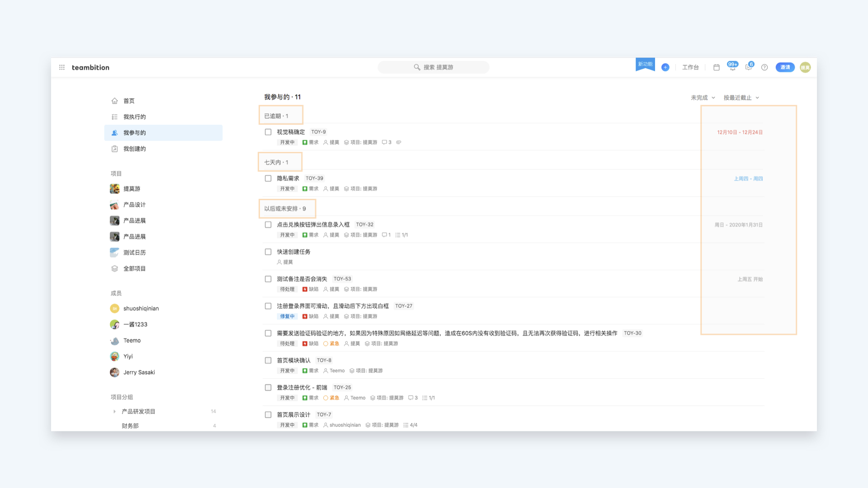Open 待处理 status on 测试备注是否会消失
Image resolution: width=868 pixels, height=488 pixels.
(287, 289)
